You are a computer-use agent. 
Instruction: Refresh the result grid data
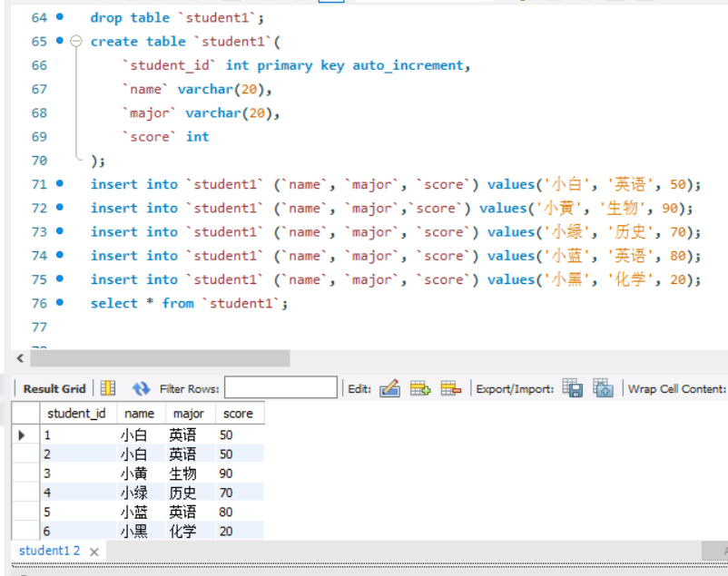pyautogui.click(x=141, y=388)
